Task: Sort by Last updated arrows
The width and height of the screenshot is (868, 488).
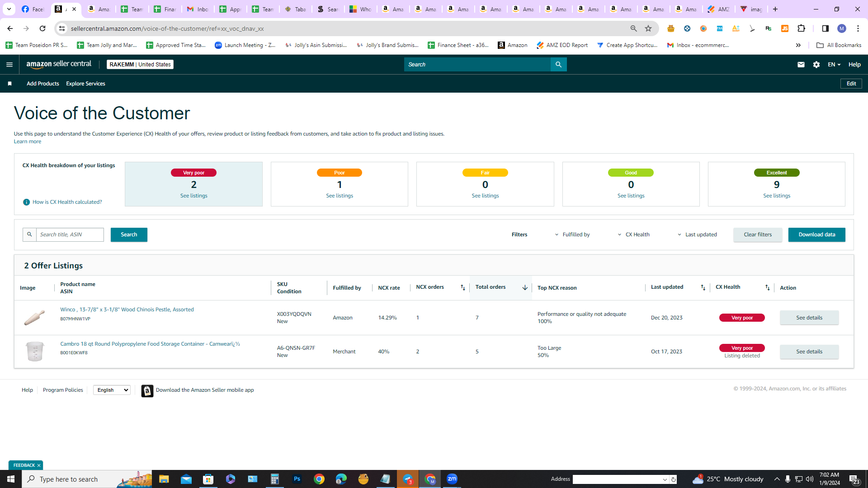Action: (703, 287)
